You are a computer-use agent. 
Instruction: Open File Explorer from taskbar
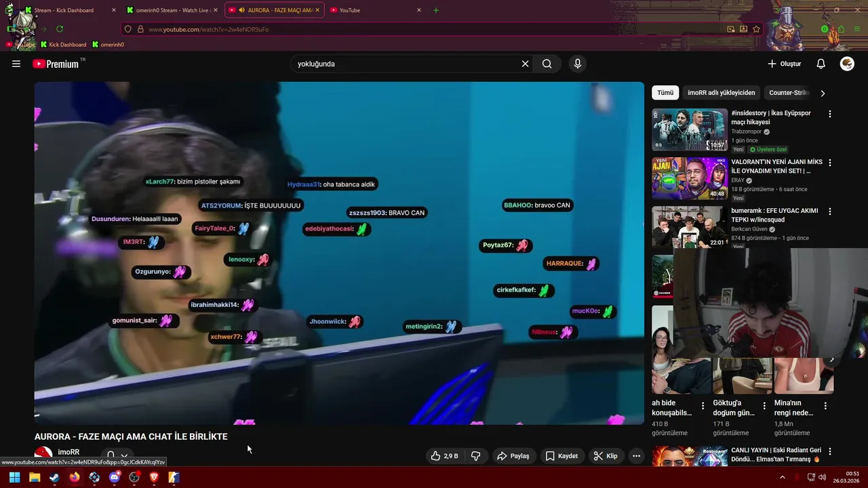tap(35, 477)
